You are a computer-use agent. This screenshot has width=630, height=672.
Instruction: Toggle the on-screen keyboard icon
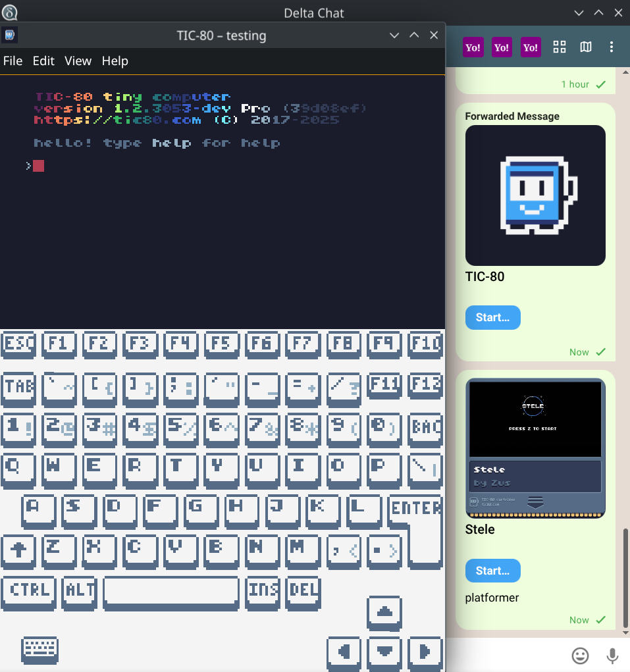pyautogui.click(x=40, y=650)
